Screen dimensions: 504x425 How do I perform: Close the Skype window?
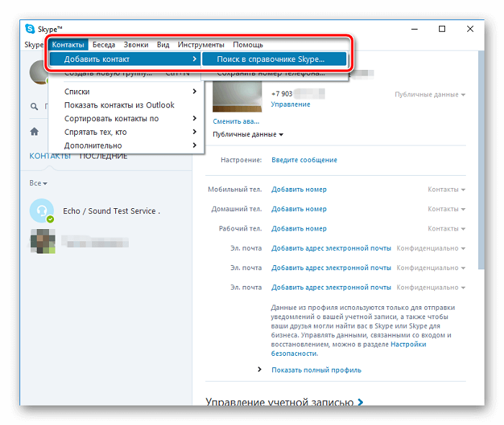pyautogui.click(x=470, y=29)
